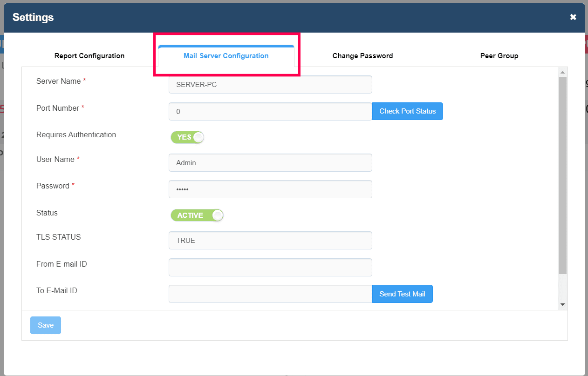Toggle the Requires Authentication switch
Image resolution: width=588 pixels, height=376 pixels.
[187, 137]
